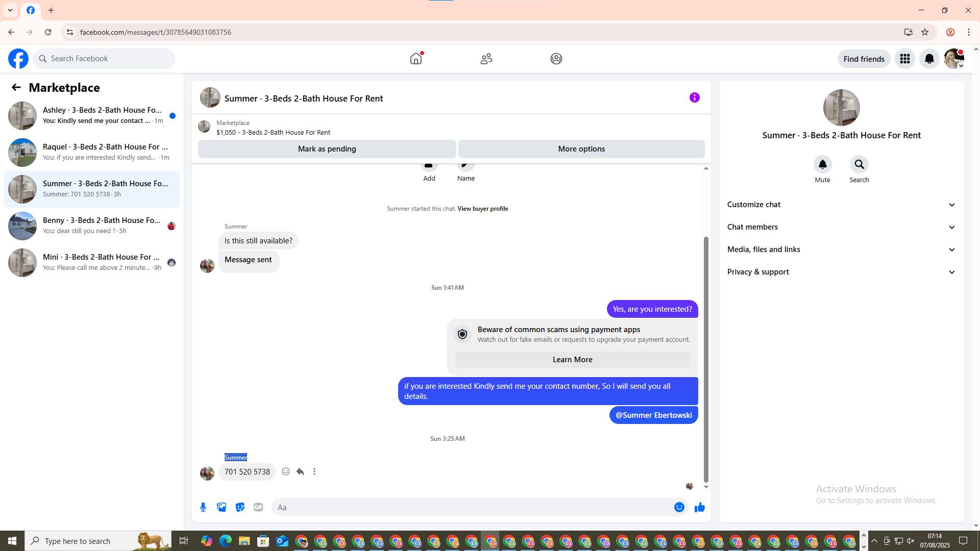This screenshot has height=551, width=980.
Task: React to the 701 520 5738 message
Action: pyautogui.click(x=286, y=471)
